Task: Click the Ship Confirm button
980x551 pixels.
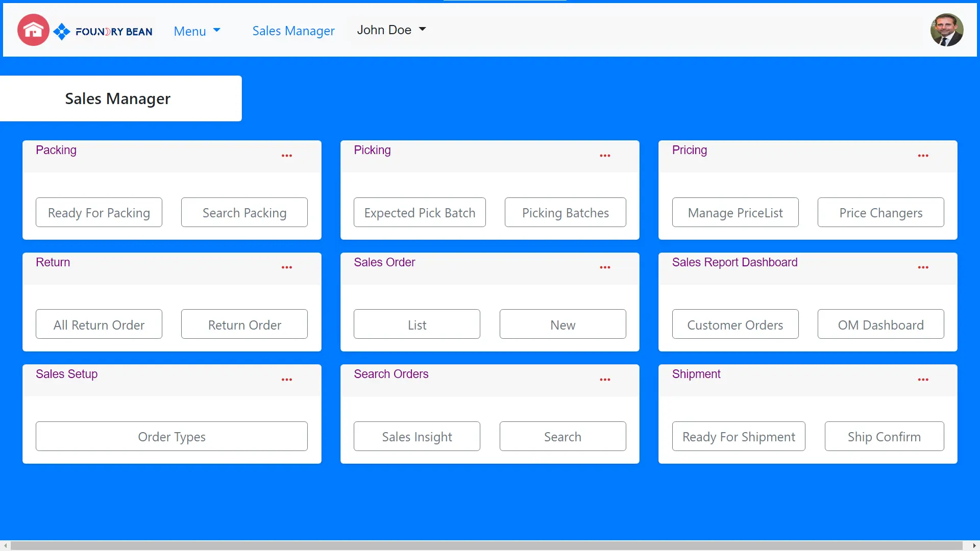Action: (884, 436)
